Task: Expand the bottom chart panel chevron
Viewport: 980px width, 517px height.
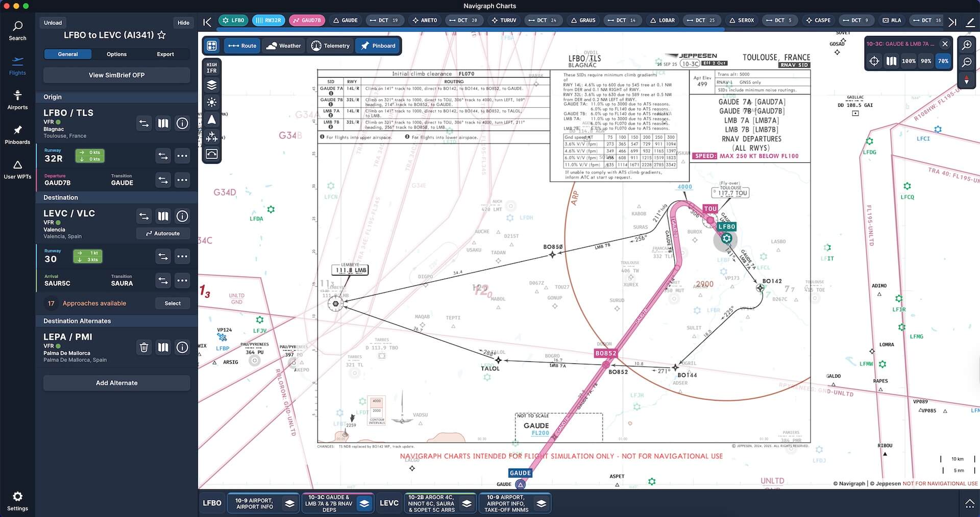Action: (x=969, y=504)
